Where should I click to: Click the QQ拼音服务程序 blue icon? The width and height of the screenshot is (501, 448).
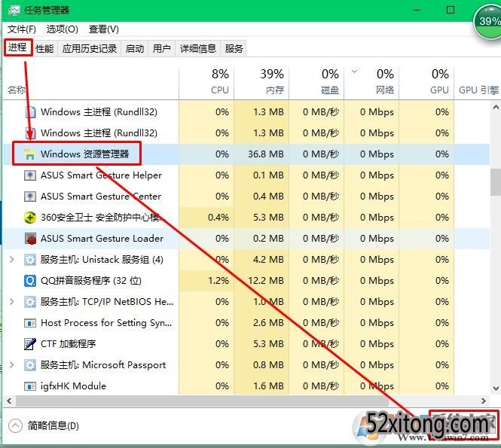coord(30,281)
